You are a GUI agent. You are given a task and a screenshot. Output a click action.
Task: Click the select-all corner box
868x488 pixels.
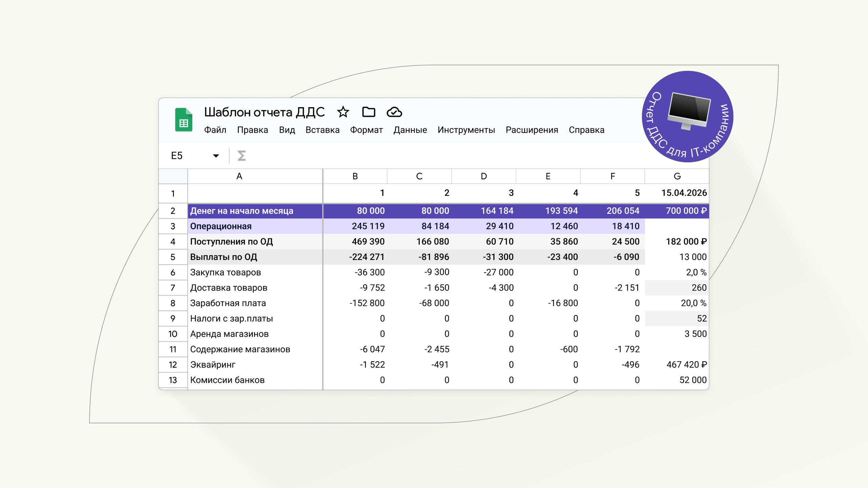coord(173,176)
